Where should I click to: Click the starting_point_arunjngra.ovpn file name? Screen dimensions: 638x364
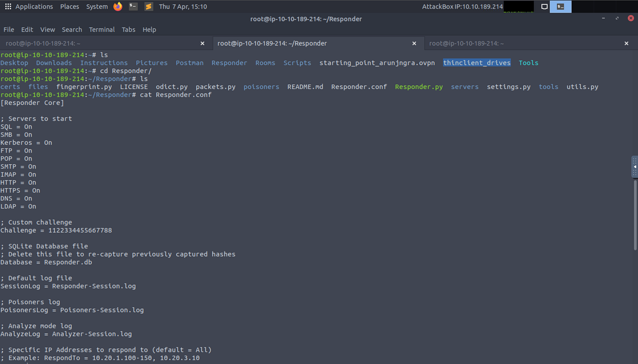click(x=377, y=63)
